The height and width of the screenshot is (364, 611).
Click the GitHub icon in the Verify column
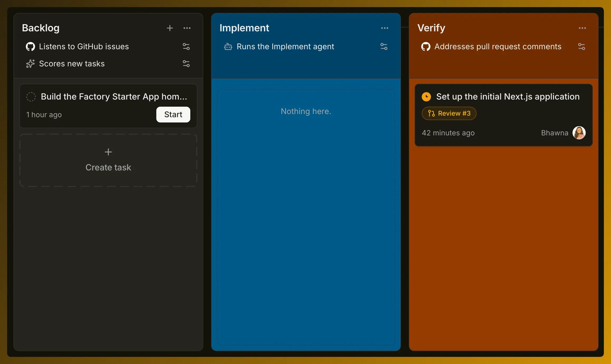click(x=426, y=47)
